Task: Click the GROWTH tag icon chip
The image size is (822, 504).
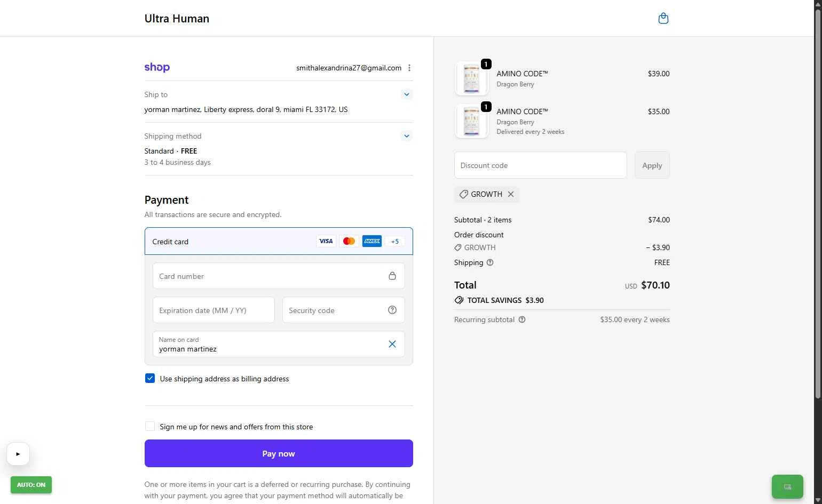Action: (464, 194)
